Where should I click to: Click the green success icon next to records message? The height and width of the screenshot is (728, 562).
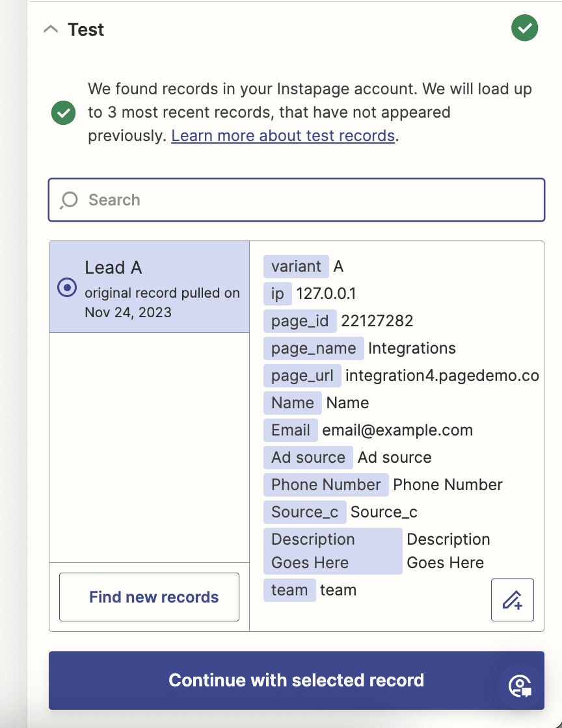tap(64, 112)
